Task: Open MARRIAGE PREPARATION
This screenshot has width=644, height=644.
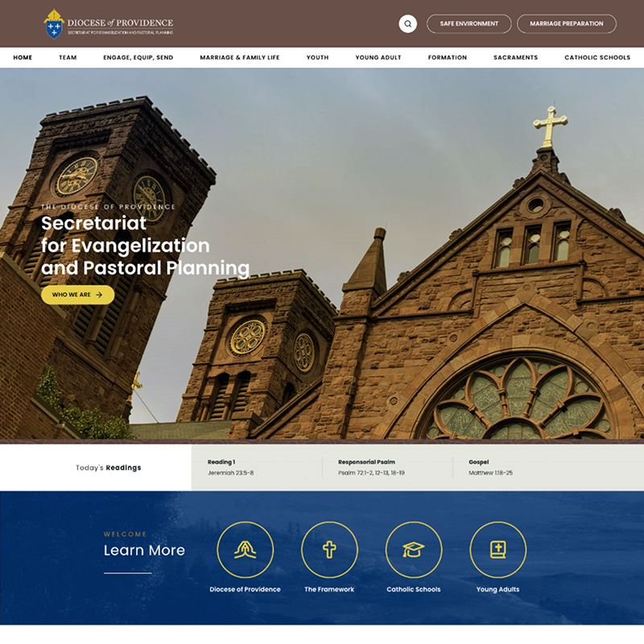Action: pyautogui.click(x=567, y=23)
